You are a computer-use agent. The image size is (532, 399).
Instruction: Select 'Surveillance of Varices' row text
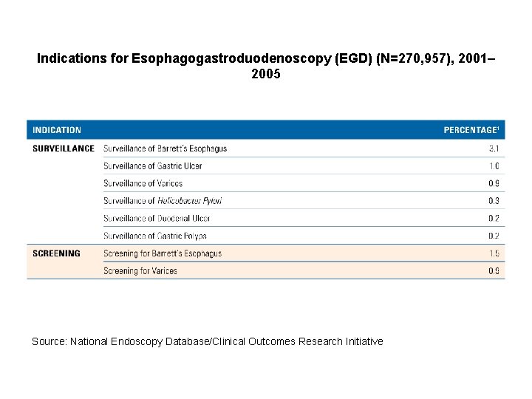coord(143,183)
